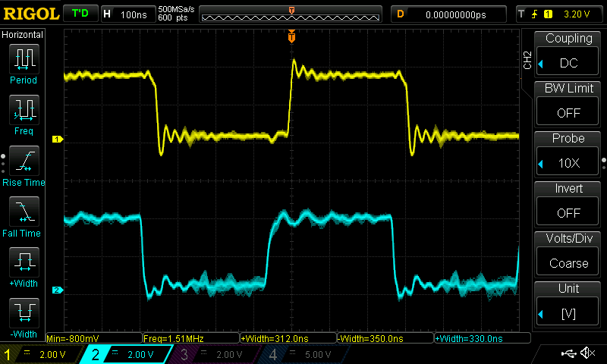Click the yellow channel 1 ground marker
Screen dimensions: 607x364
(58, 140)
